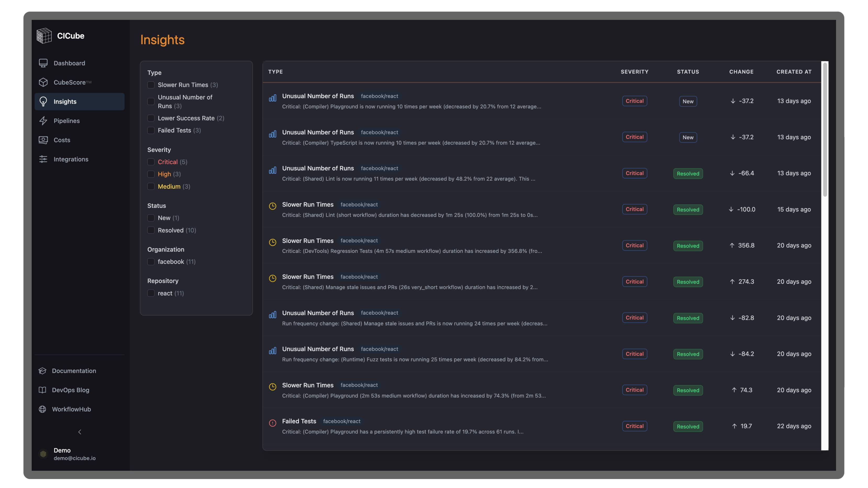This screenshot has height=488, width=868.
Task: Click the facebook/react tag on Lint insight
Action: click(379, 169)
